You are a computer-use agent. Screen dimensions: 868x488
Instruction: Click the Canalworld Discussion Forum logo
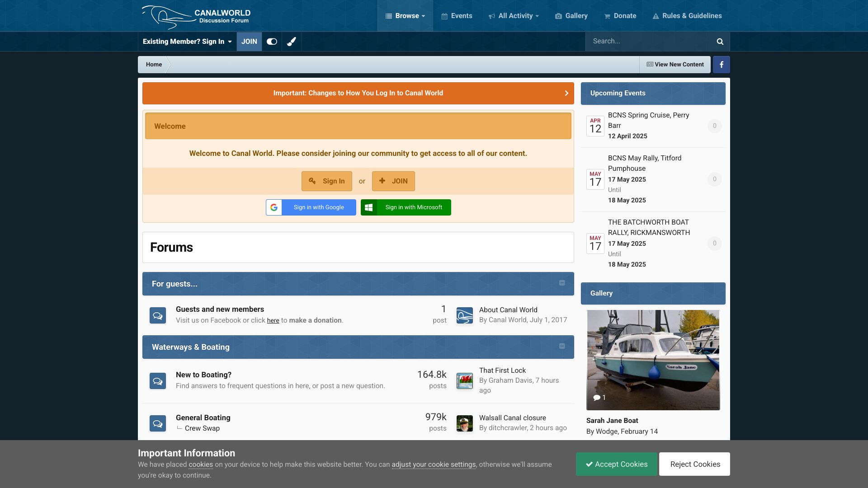(196, 16)
